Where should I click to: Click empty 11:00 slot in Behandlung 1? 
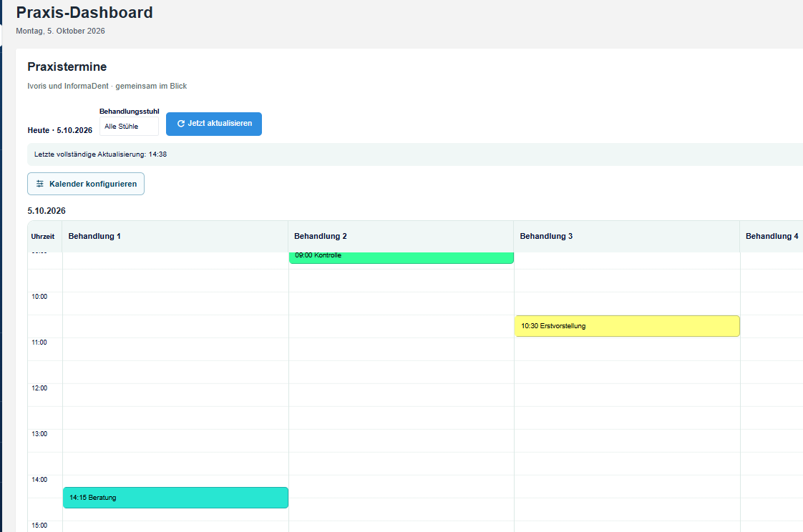(x=175, y=350)
